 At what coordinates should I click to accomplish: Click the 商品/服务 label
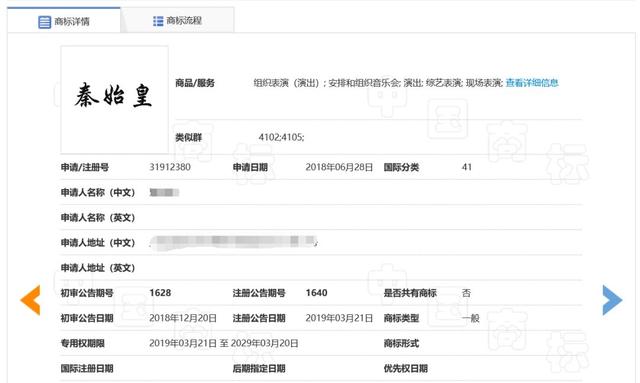[195, 83]
